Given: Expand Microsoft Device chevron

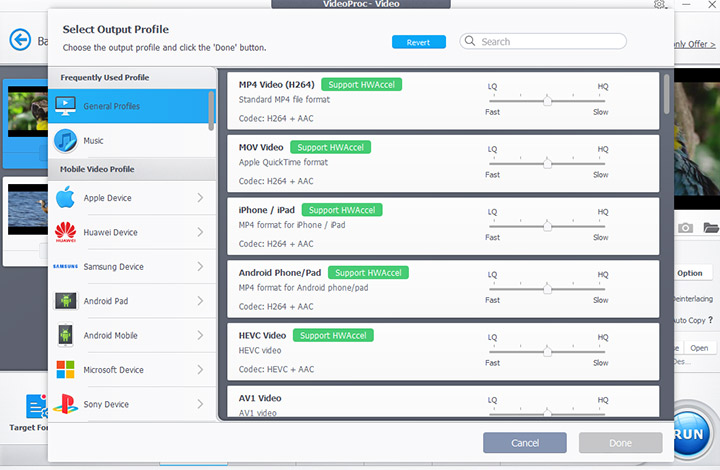Looking at the screenshot, I should (x=200, y=369).
